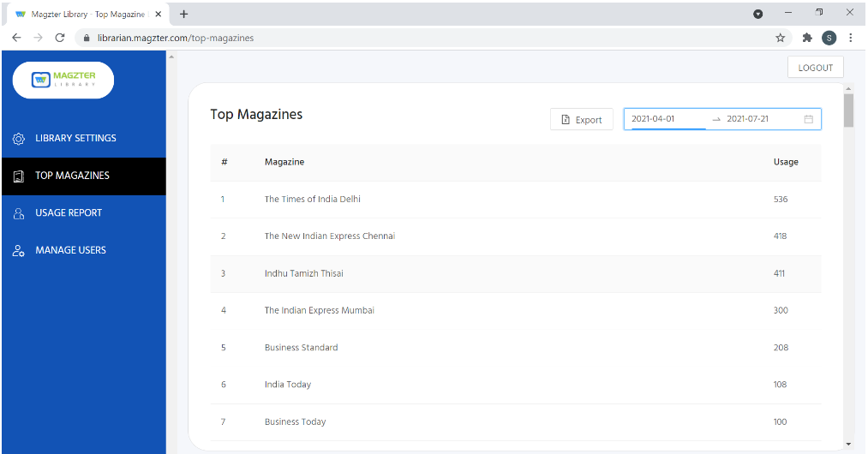Click the scrollbar down arrow
This screenshot has height=454, width=868.
click(x=848, y=444)
